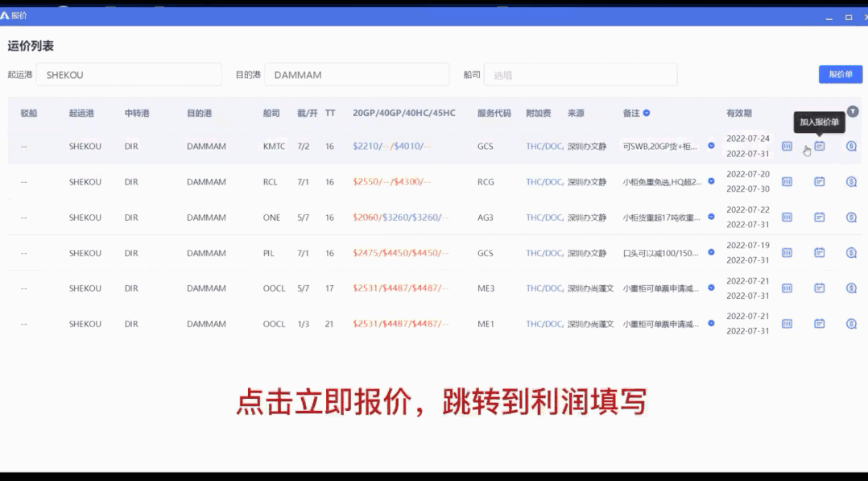Image resolution: width=868 pixels, height=481 pixels.
Task: Click the dollar quote icon on the last OOCL row
Action: [851, 323]
